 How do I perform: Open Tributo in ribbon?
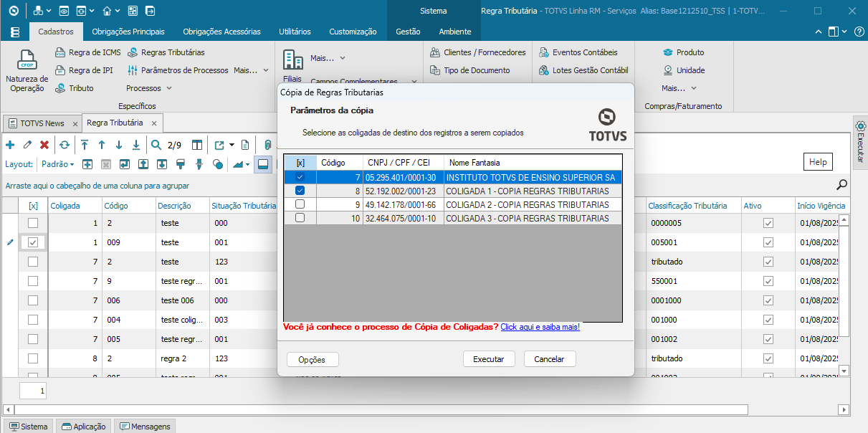tap(75, 88)
